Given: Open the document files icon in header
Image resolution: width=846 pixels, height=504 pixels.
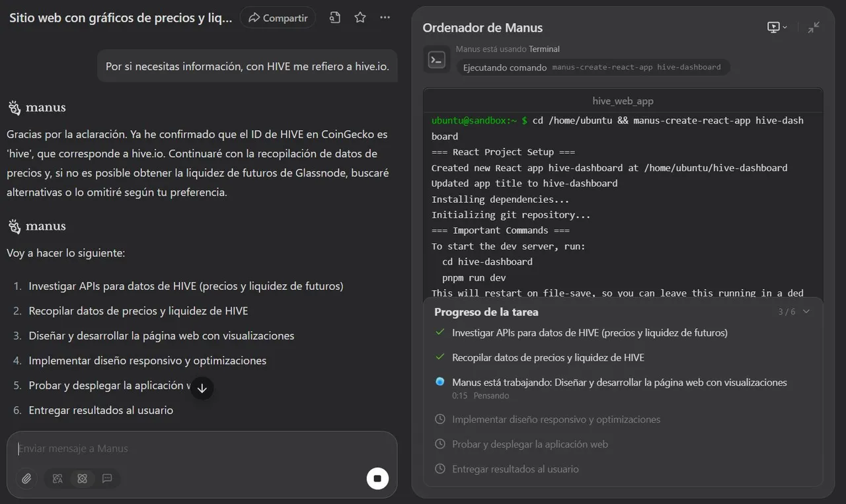Looking at the screenshot, I should coord(335,18).
